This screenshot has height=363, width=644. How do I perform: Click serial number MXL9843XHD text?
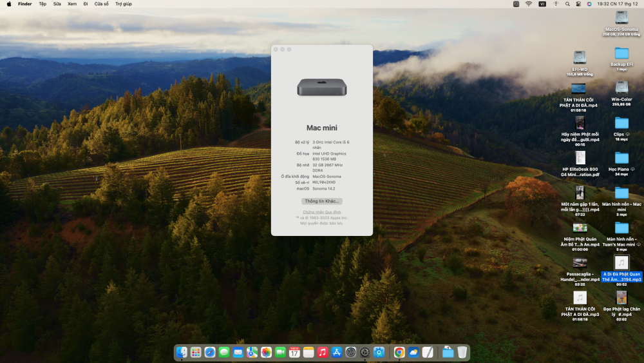pos(324,182)
